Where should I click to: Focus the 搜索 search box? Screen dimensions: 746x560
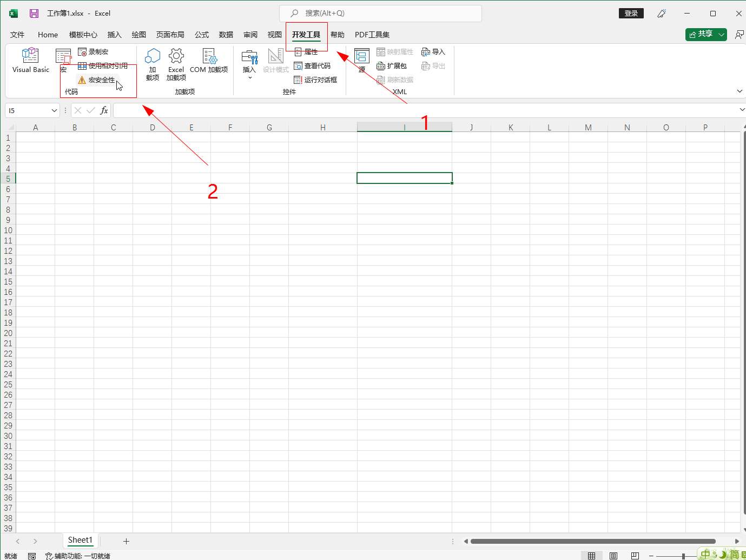[x=380, y=13]
